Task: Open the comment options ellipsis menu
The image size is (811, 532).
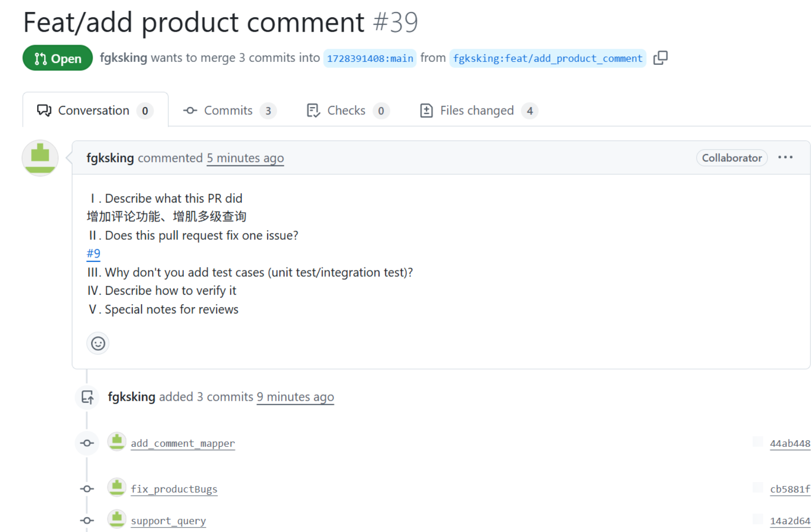Action: tap(785, 158)
